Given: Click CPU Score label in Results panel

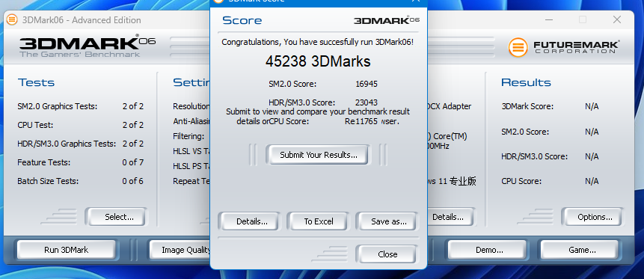Looking at the screenshot, I should tap(521, 181).
